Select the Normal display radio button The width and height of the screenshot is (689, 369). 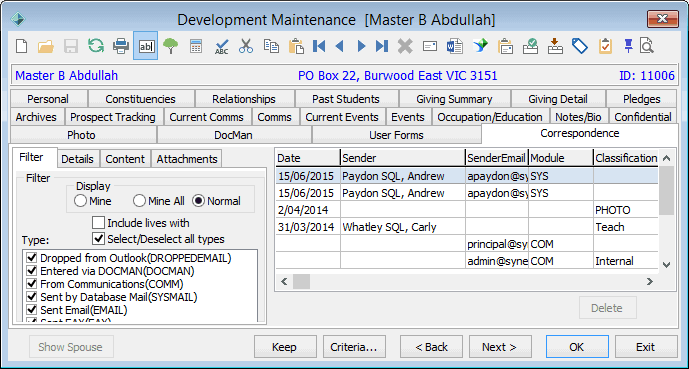[x=199, y=201]
